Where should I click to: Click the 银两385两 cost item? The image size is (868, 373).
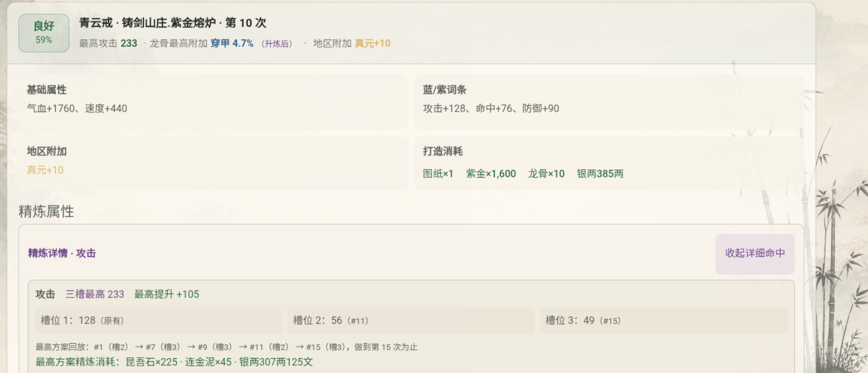pos(600,174)
